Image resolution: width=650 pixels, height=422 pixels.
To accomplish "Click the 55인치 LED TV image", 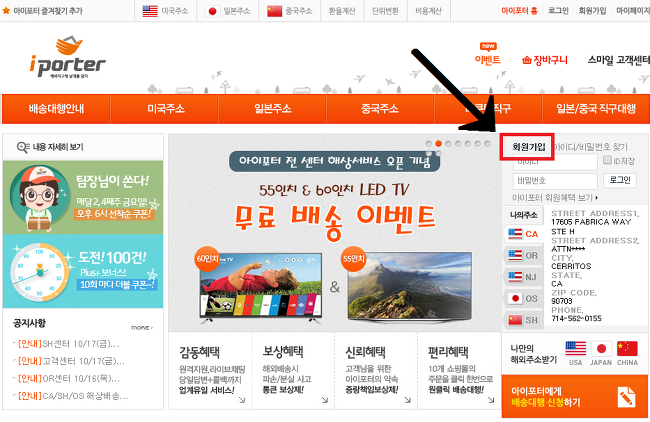I will tap(410, 286).
